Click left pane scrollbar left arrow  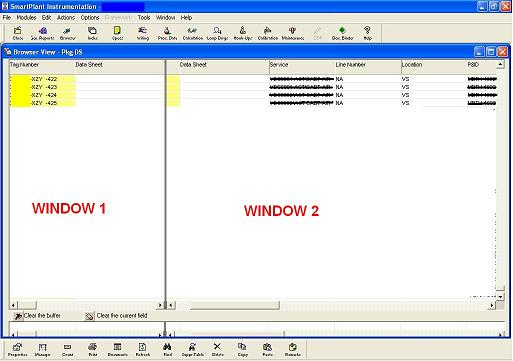click(x=13, y=305)
